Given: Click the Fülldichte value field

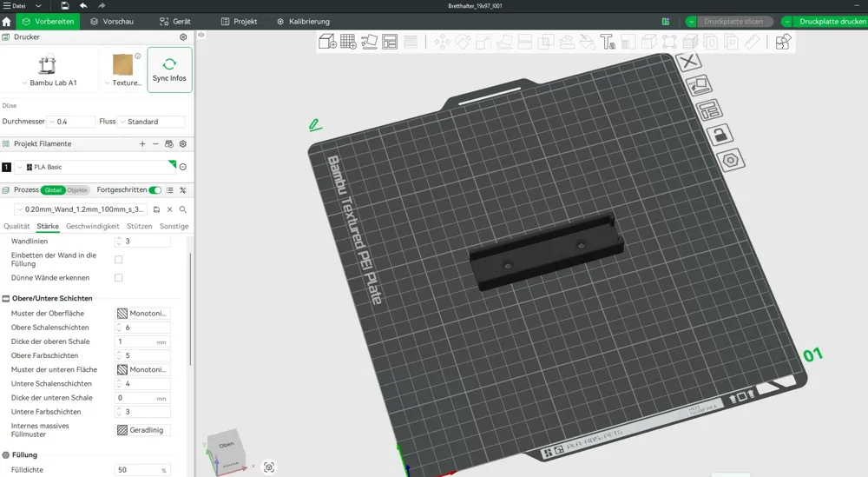Looking at the screenshot, I should (143, 470).
